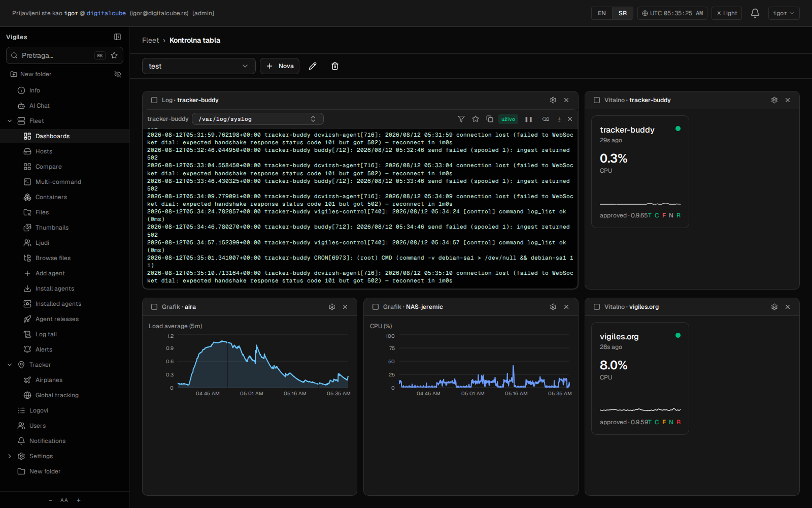
Task: Open Global tracking in sidebar
Action: coord(64,395)
